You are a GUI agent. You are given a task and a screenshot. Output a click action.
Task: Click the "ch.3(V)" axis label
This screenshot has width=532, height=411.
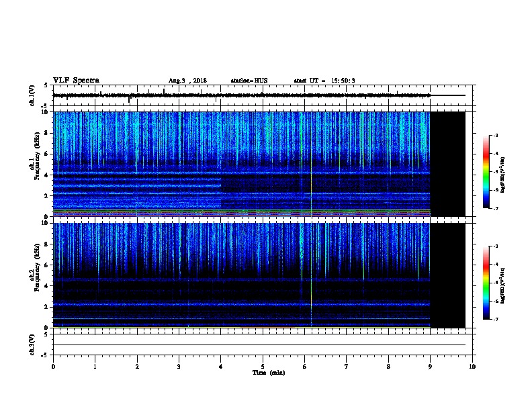tap(32, 345)
